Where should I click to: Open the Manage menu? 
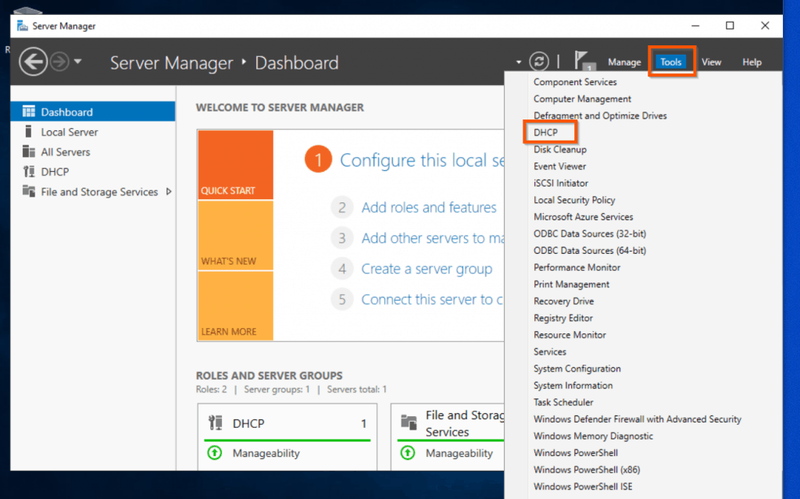(624, 62)
